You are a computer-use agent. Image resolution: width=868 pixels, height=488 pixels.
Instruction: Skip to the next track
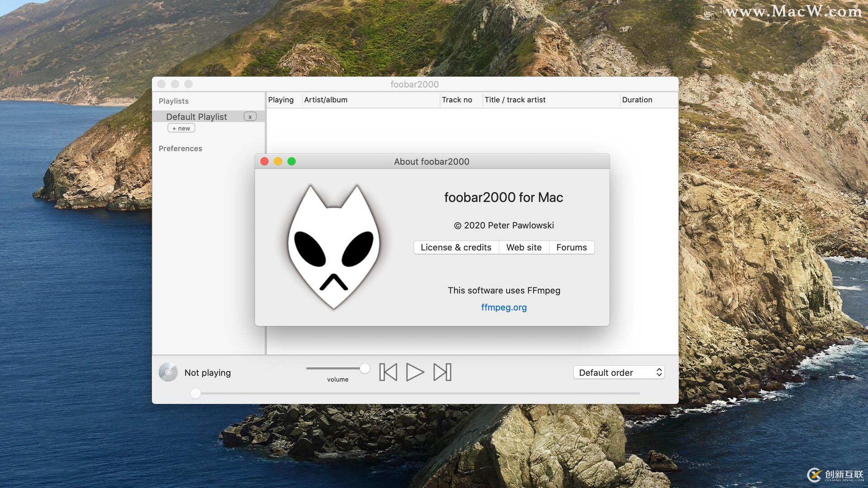click(x=442, y=372)
